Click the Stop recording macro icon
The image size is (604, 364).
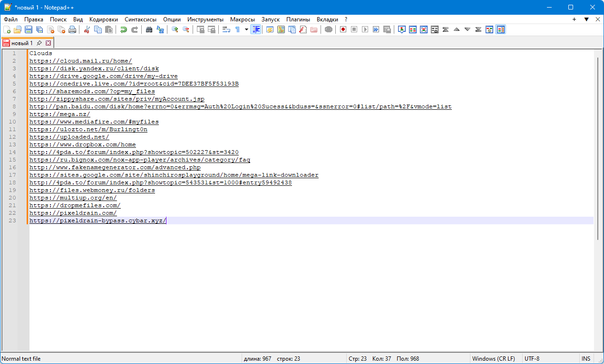click(x=354, y=29)
